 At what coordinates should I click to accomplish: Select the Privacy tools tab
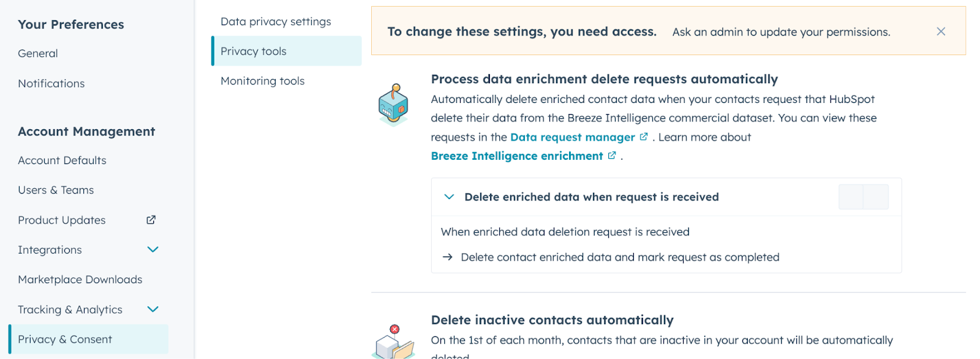[254, 51]
